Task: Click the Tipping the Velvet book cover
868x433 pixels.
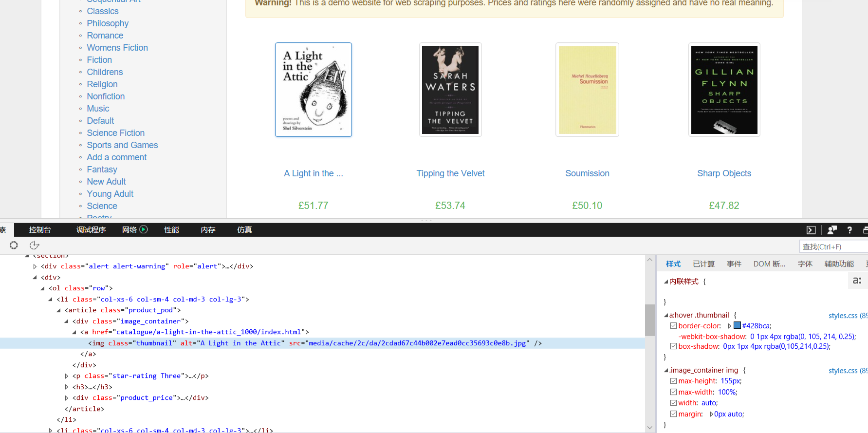Action: tap(450, 90)
